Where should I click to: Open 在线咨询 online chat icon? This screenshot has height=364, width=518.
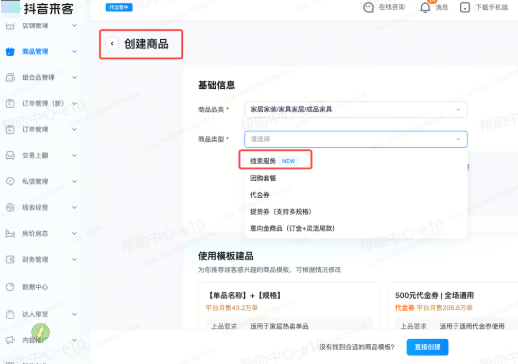[368, 7]
